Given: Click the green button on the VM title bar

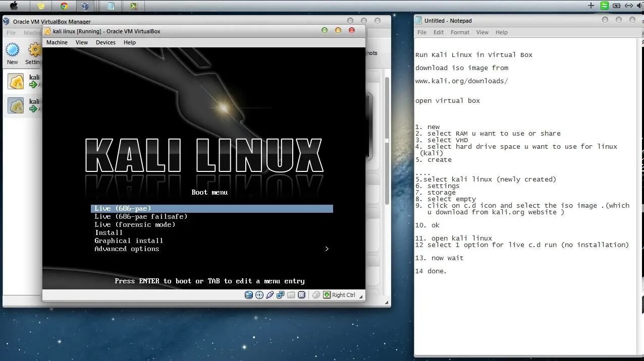Looking at the screenshot, I should click(325, 30).
